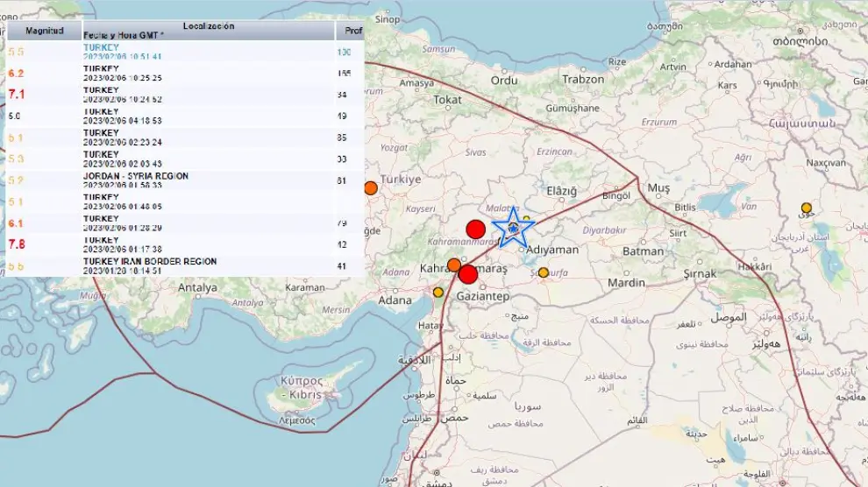Click the orange marker left of Kahramanmaraş red circle

454,265
